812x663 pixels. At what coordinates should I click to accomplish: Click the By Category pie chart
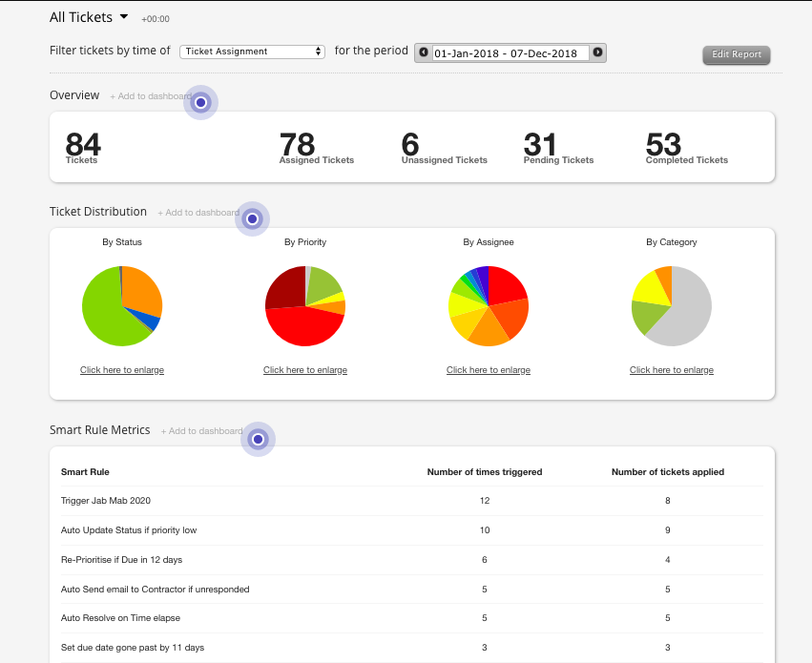671,305
